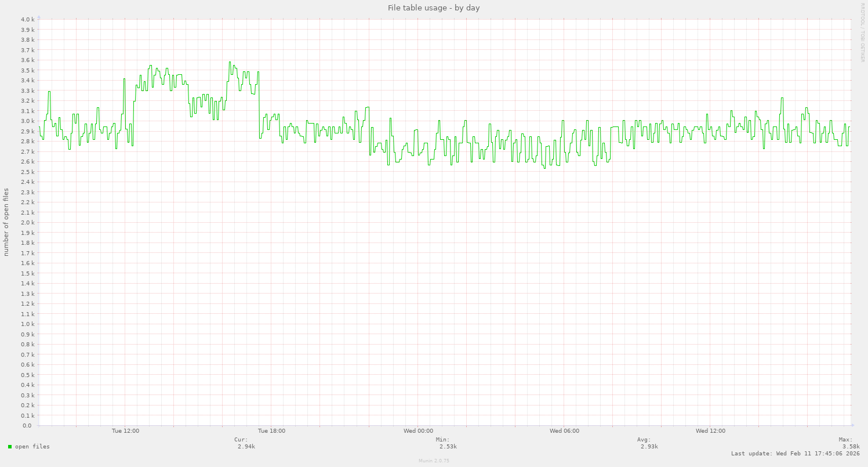Click the "Wed 12:00" x-axis label
Screen dimensions: 868x467
pos(711,430)
